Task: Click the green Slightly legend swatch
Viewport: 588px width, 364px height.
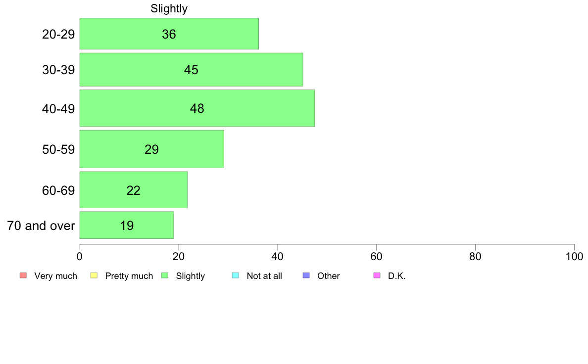Action: point(165,275)
